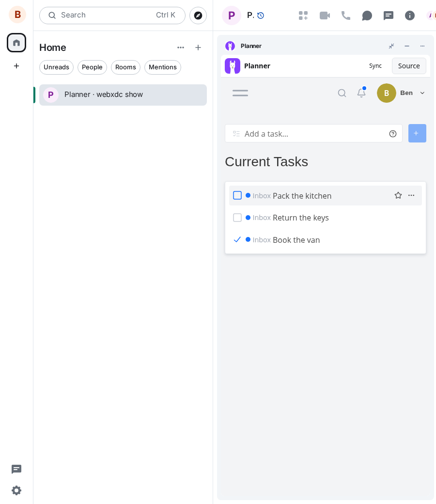The height and width of the screenshot is (504, 436).
Task: Click the Source button
Action: (409, 66)
